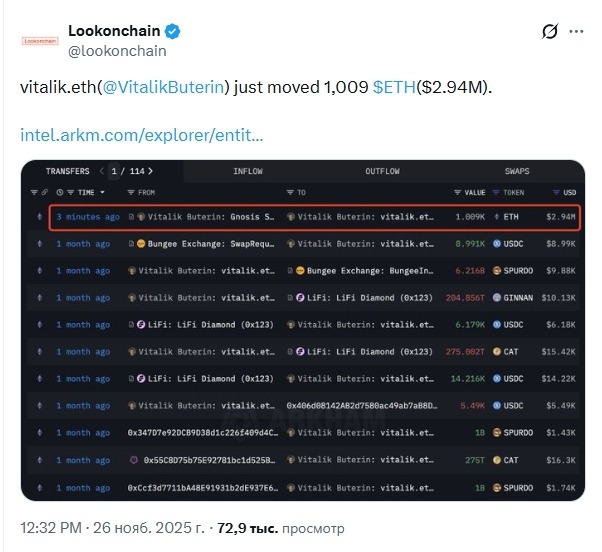Click the FROM column filter icon
602x552 pixels.
pos(131,191)
